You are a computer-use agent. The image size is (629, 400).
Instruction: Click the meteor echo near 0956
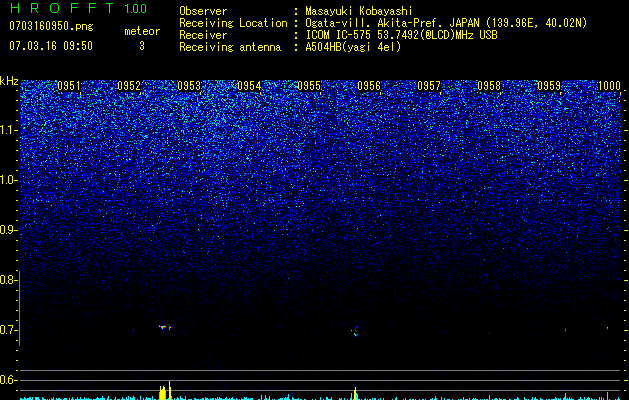tap(355, 332)
